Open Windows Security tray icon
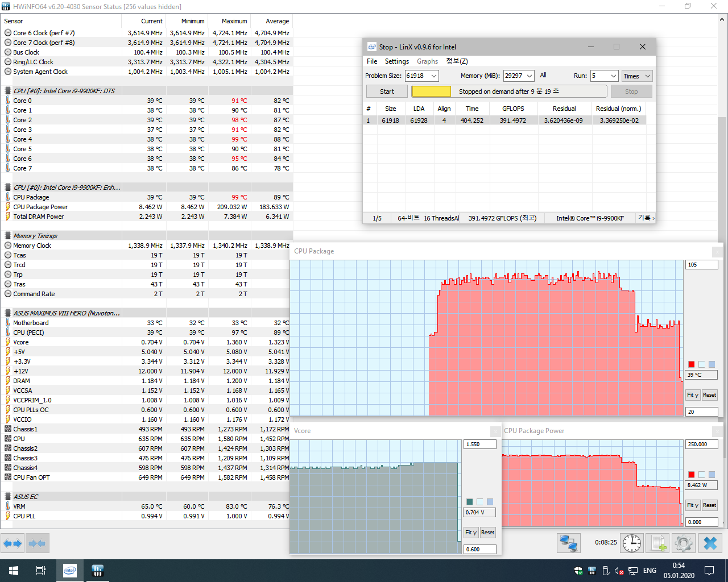Viewport: 728px width, 582px height. pos(578,571)
